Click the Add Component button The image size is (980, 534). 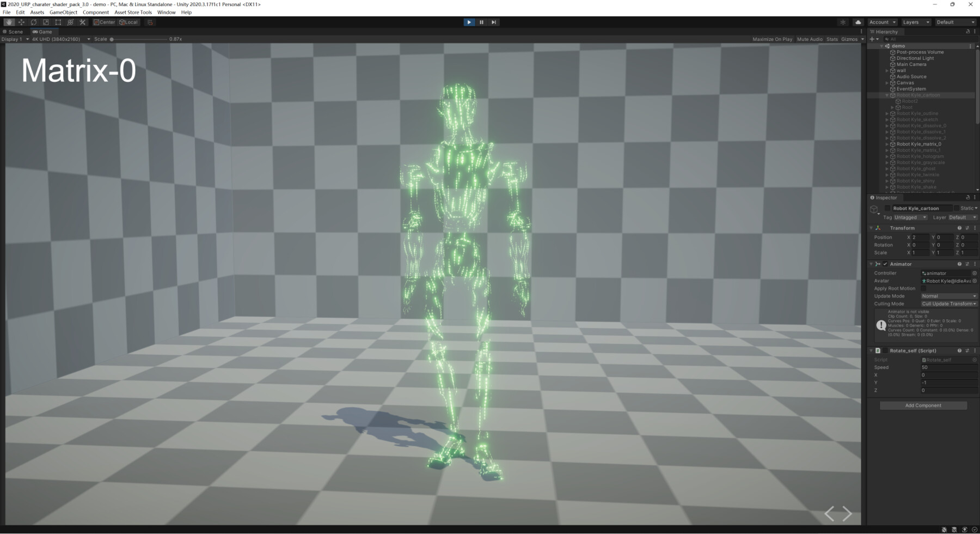[x=923, y=405]
